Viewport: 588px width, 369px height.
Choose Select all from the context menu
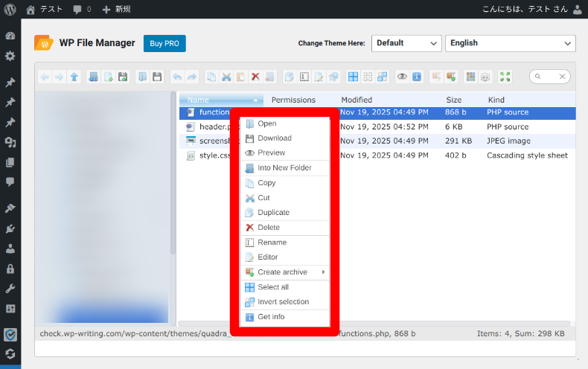pos(284,287)
